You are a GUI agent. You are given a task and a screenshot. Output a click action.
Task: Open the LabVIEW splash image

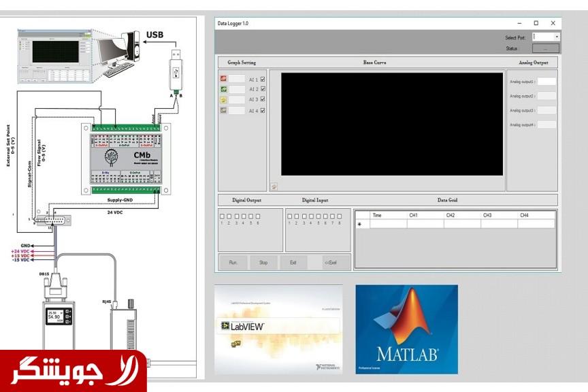pyautogui.click(x=278, y=329)
